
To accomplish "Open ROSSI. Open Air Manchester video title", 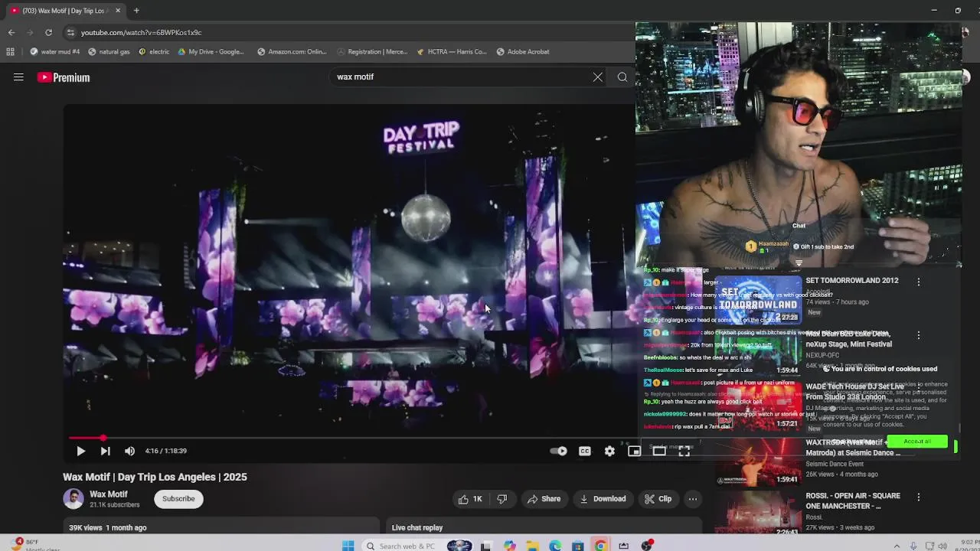I will pyautogui.click(x=853, y=500).
